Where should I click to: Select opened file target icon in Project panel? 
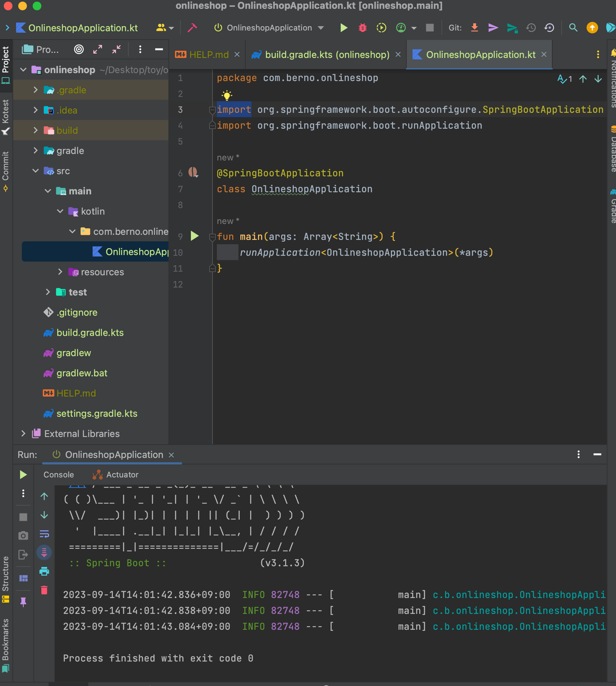[x=79, y=49]
